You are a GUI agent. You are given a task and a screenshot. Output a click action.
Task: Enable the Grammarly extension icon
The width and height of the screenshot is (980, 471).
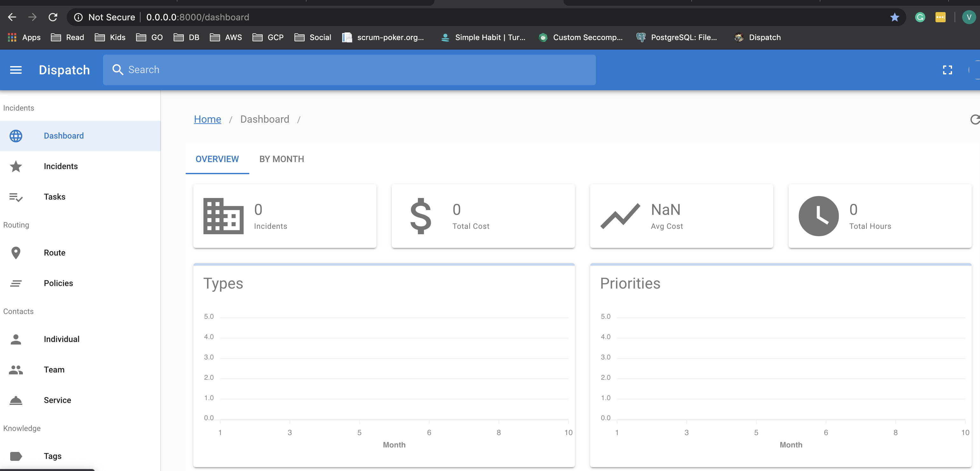[920, 17]
